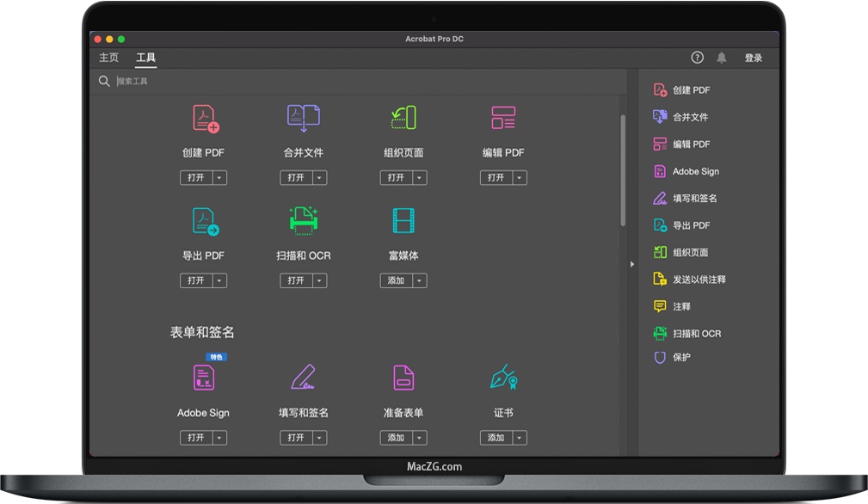Switch to the 主页 tab
The width and height of the screenshot is (868, 504).
[109, 58]
